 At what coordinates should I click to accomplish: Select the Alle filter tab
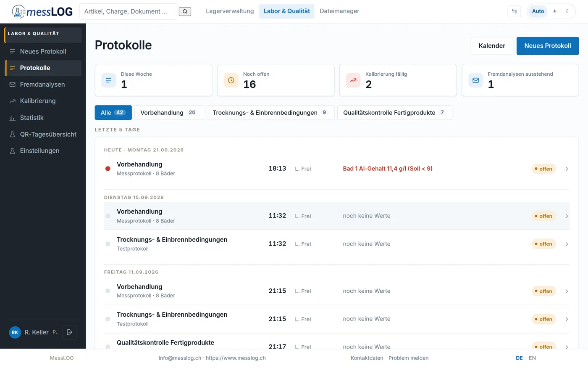(x=113, y=113)
